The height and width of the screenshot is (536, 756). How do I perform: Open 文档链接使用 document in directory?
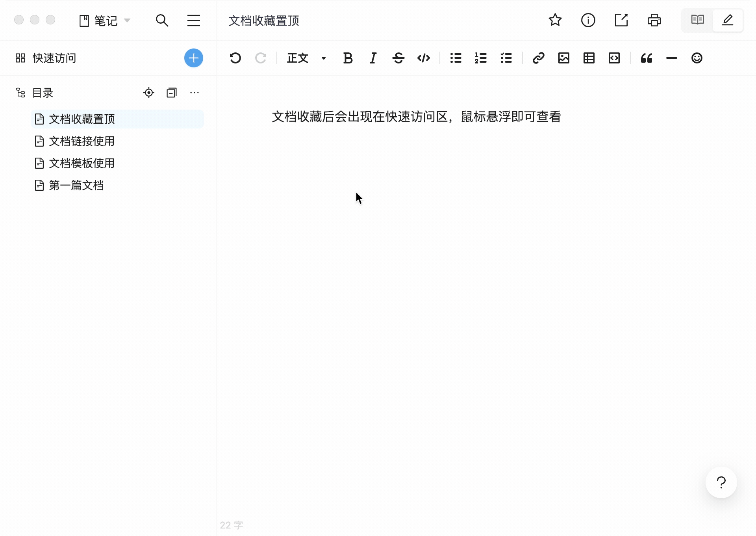[x=117, y=141]
